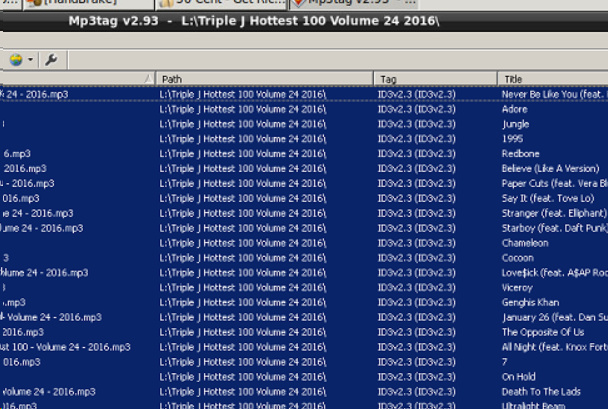
Task: Select filename 'ume 24 - 2016.mp3' in Starboy row
Action: click(x=42, y=228)
